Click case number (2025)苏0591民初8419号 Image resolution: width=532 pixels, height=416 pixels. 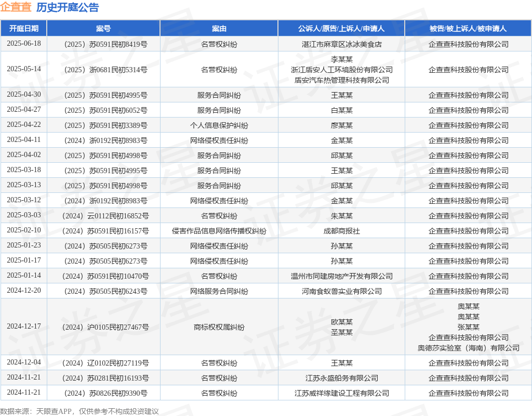(x=105, y=44)
